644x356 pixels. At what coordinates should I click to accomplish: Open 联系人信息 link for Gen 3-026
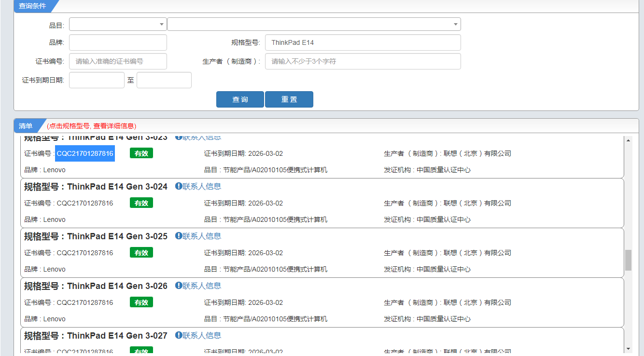pos(202,286)
